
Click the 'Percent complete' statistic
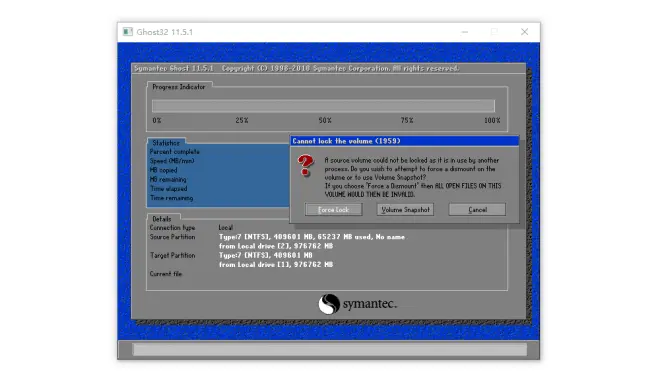click(175, 152)
